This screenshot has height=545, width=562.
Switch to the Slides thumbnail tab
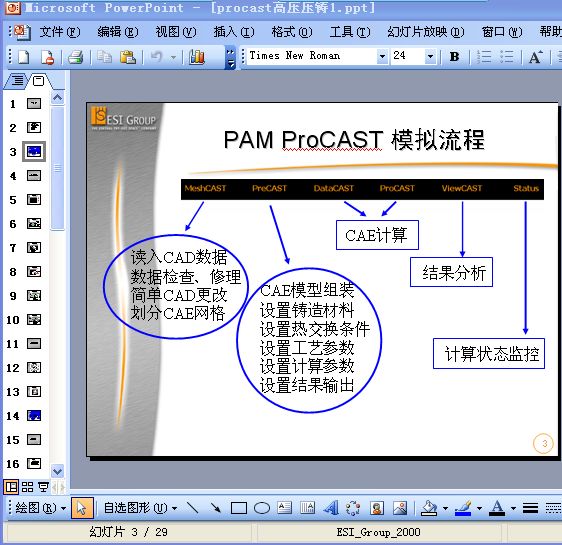[39, 81]
